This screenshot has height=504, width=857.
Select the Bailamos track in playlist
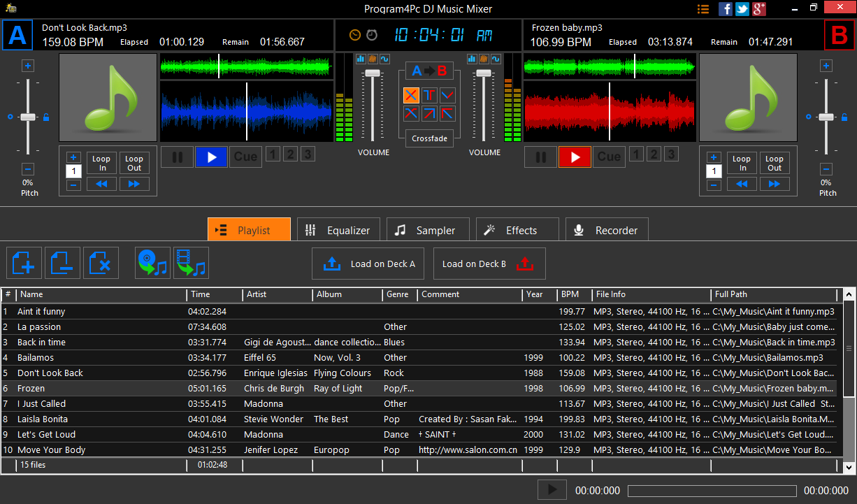point(35,358)
